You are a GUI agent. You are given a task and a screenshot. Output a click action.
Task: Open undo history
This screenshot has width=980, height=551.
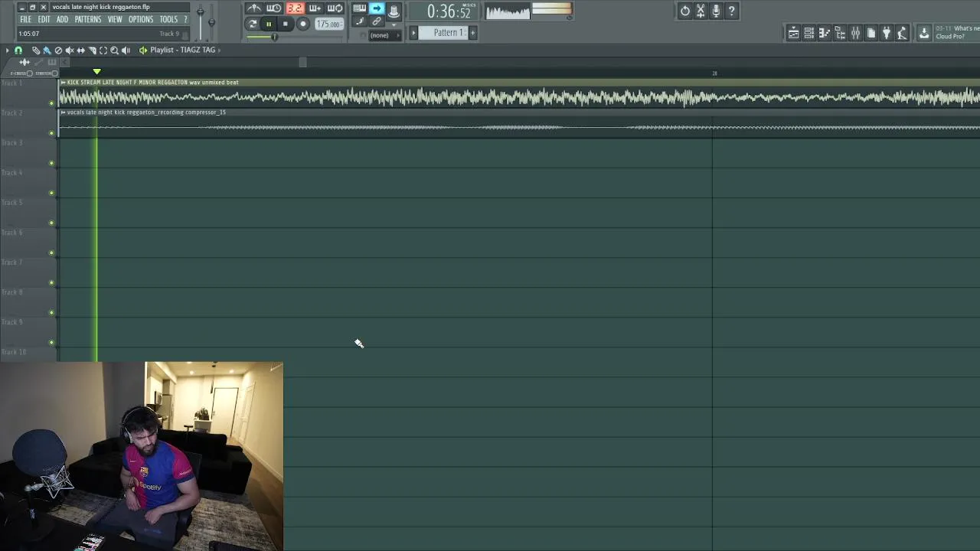(685, 11)
